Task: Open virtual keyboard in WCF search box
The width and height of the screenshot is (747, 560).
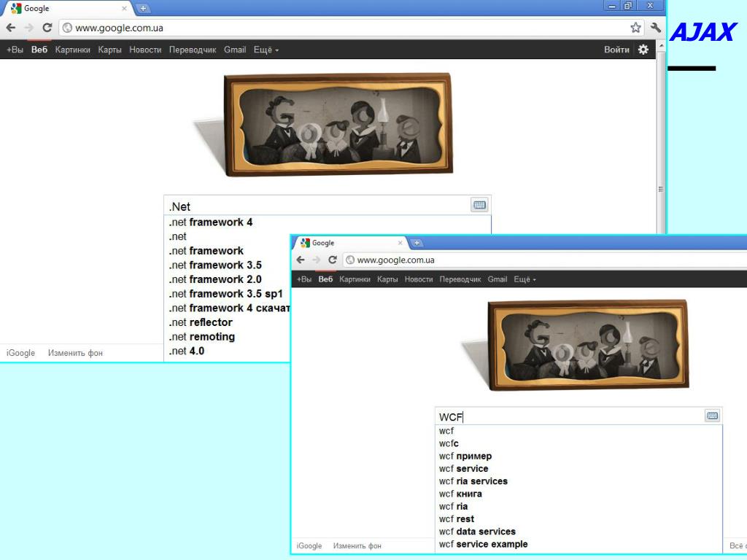Action: click(712, 416)
